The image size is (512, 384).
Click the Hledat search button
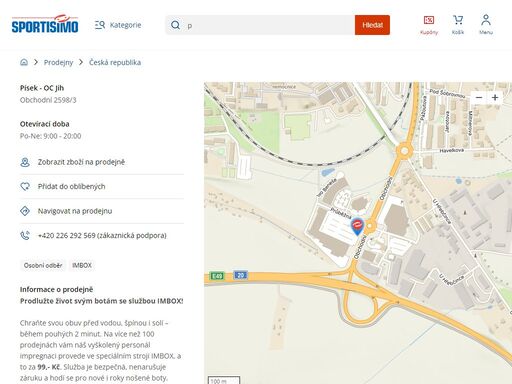[x=372, y=25]
